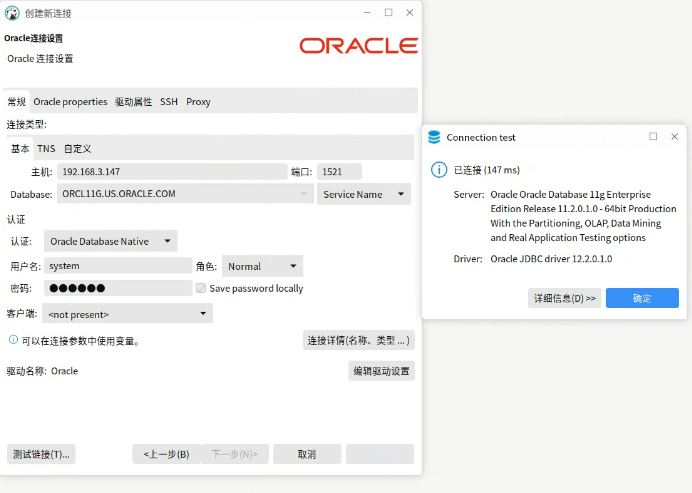692x493 pixels.
Task: Select the 基本 connection type tab
Action: coord(20,149)
